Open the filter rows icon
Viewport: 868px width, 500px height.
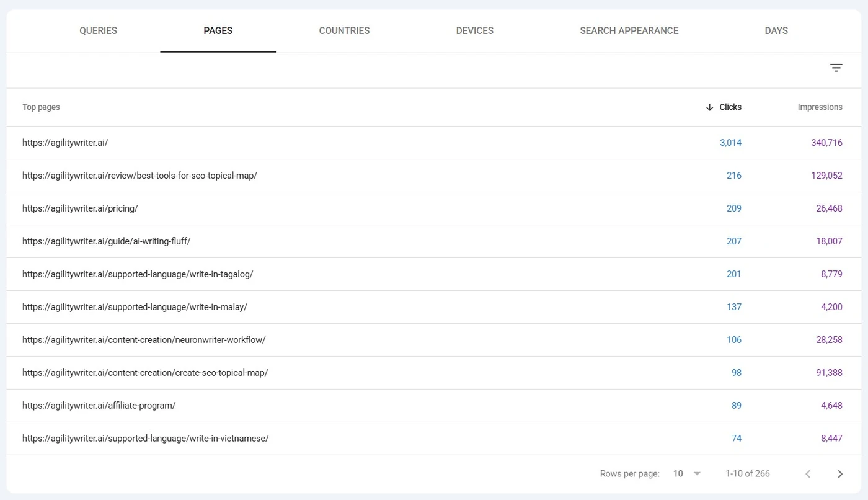pyautogui.click(x=836, y=68)
